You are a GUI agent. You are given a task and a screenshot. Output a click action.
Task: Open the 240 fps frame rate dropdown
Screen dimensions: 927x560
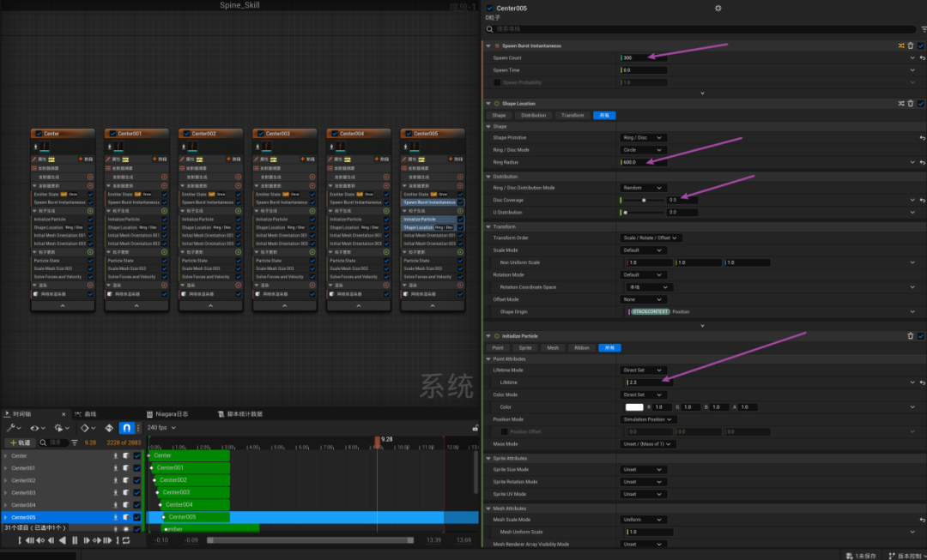161,428
